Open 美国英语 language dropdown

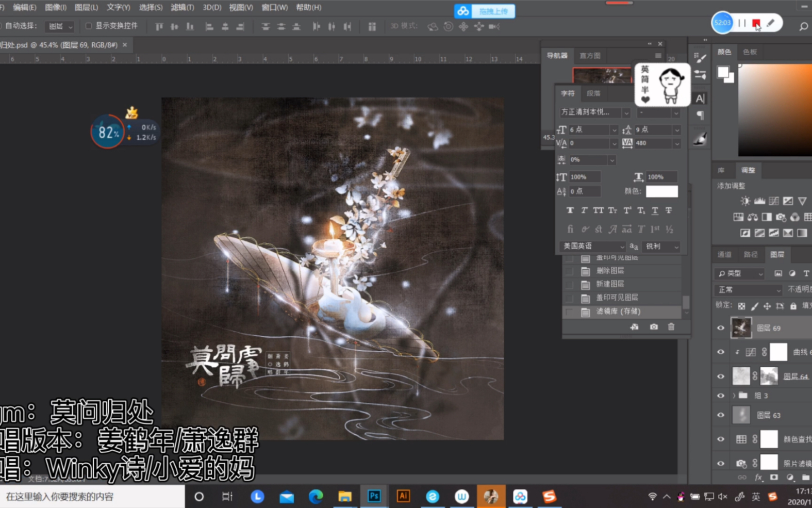pos(593,247)
